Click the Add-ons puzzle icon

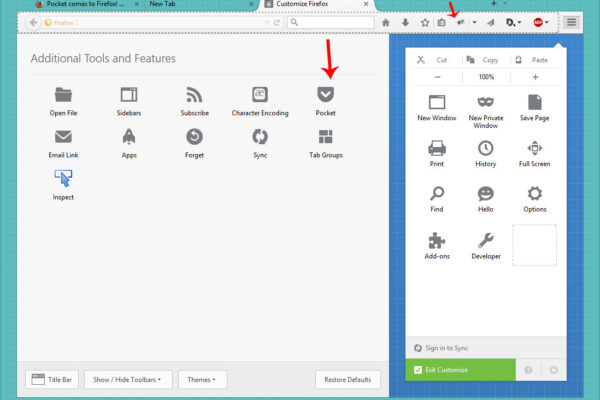click(437, 241)
